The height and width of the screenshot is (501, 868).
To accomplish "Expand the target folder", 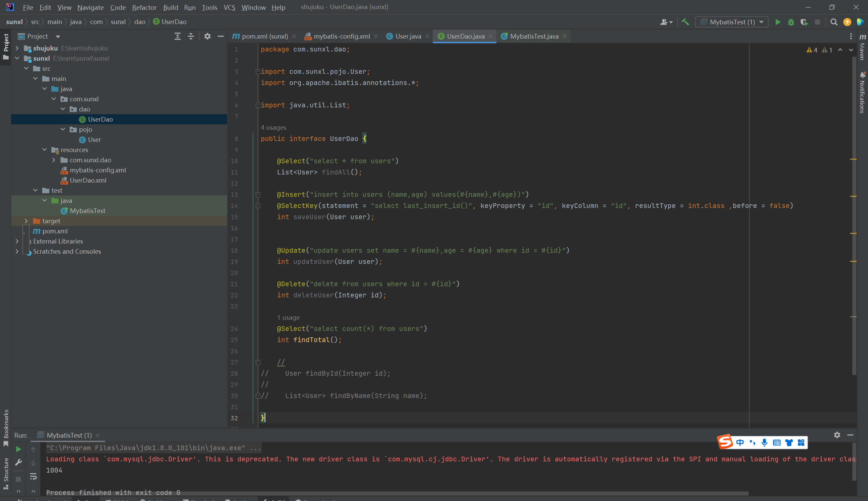I will tap(26, 221).
